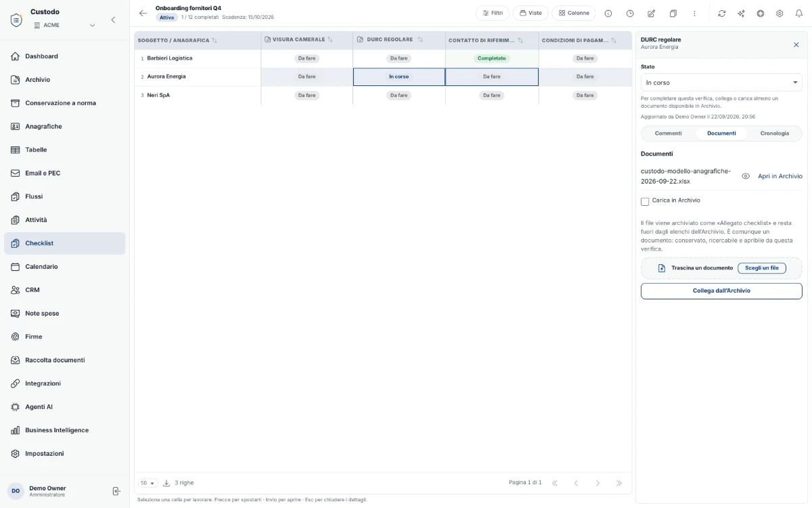Image resolution: width=812 pixels, height=508 pixels.
Task: Open Dashboard from the sidebar
Action: coord(64,56)
